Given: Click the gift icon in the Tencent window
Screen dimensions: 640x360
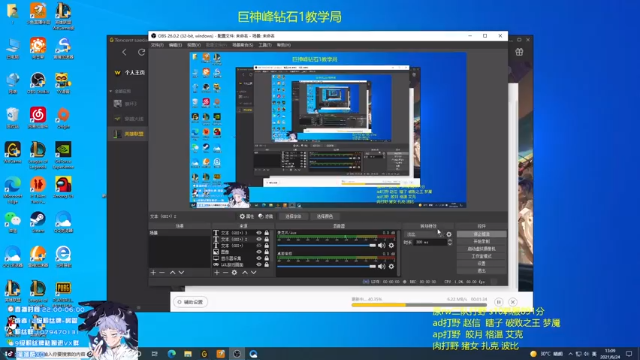Looking at the screenshot, I should 519,52.
